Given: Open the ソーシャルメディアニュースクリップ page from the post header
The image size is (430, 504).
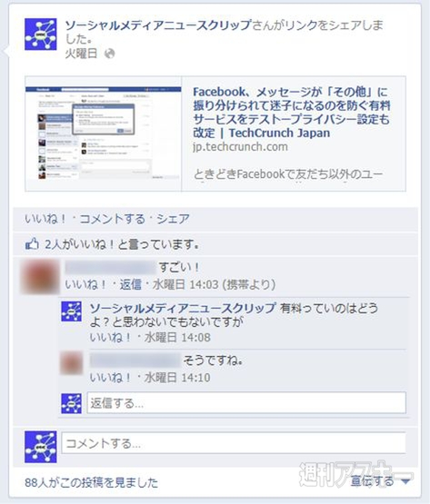Looking at the screenshot, I should (158, 25).
